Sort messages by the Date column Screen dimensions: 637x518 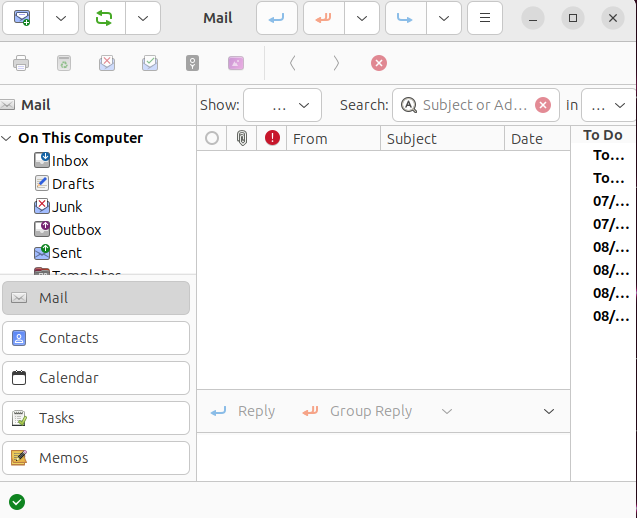tap(537, 139)
